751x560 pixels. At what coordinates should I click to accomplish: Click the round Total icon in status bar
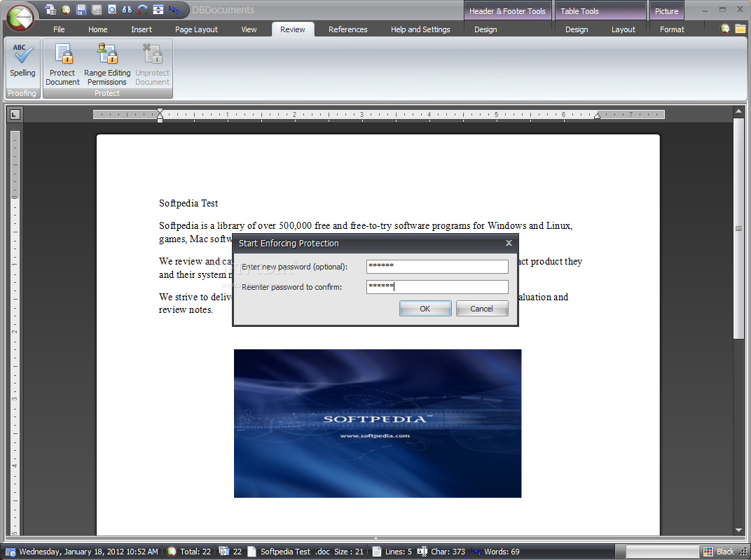pyautogui.click(x=172, y=552)
